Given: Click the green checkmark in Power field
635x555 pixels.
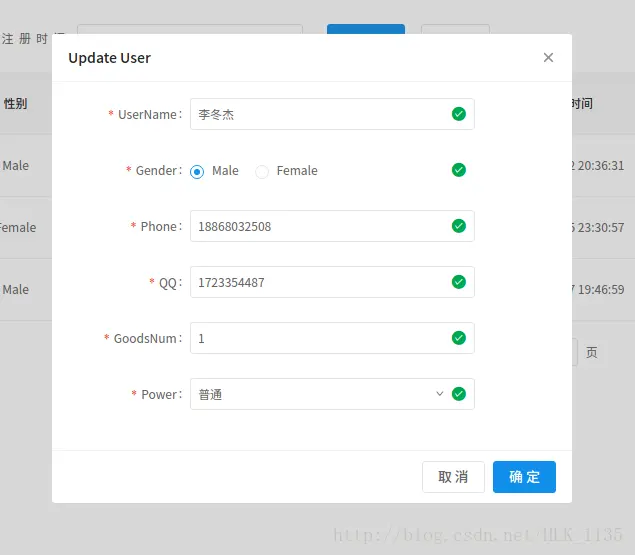Looking at the screenshot, I should (459, 394).
